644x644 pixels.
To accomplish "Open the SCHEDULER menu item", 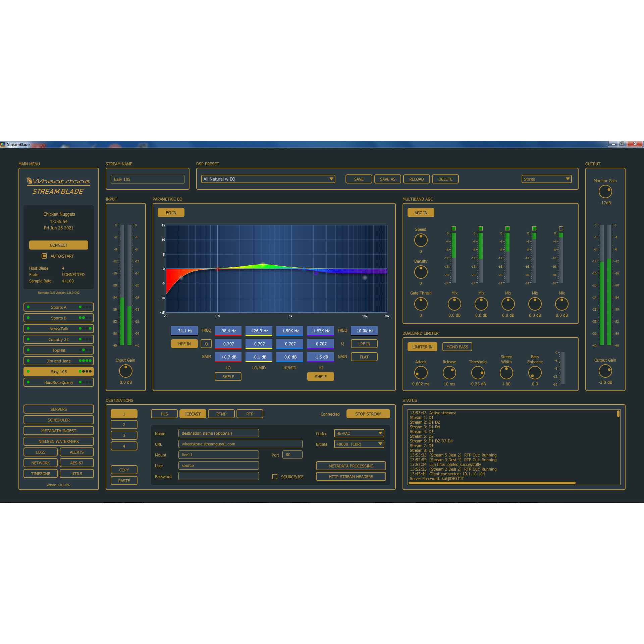I will tap(58, 420).
